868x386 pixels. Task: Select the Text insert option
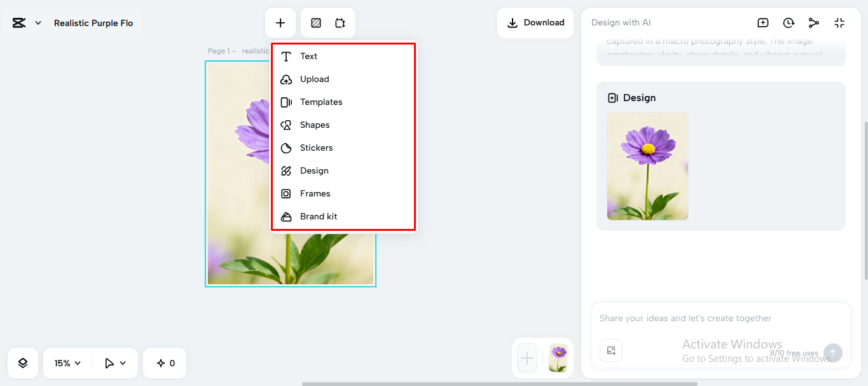click(308, 56)
